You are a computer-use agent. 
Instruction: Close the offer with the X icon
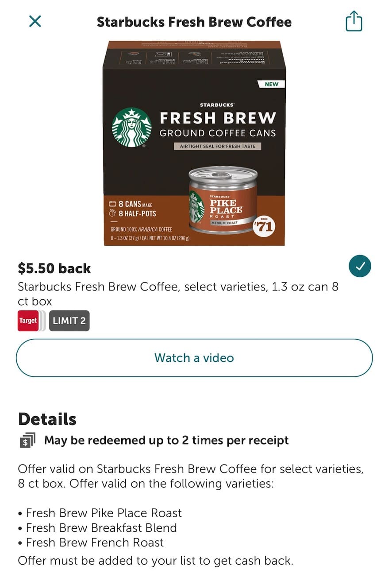35,21
